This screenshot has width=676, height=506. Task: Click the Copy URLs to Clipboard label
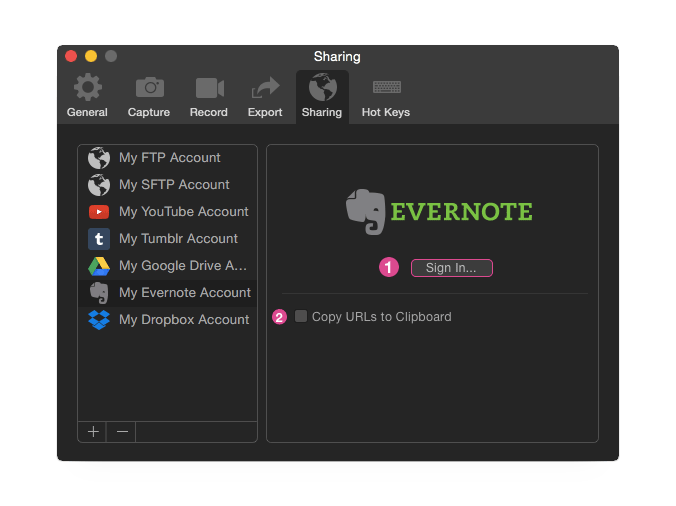[x=382, y=317]
